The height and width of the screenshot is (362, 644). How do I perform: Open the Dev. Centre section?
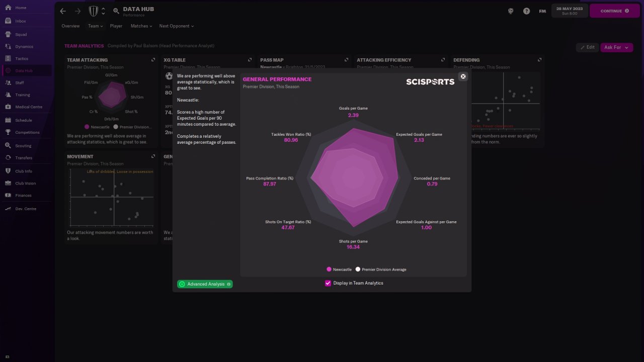pyautogui.click(x=26, y=209)
